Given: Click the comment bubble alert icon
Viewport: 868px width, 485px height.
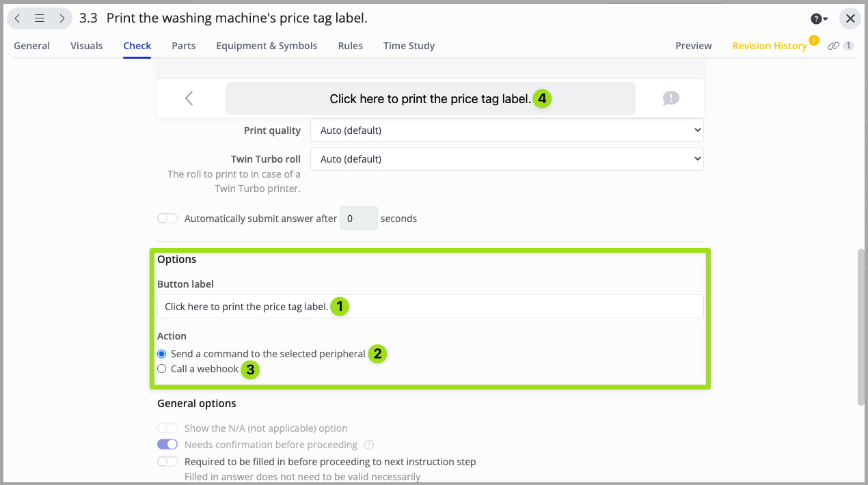Looking at the screenshot, I should coord(670,98).
